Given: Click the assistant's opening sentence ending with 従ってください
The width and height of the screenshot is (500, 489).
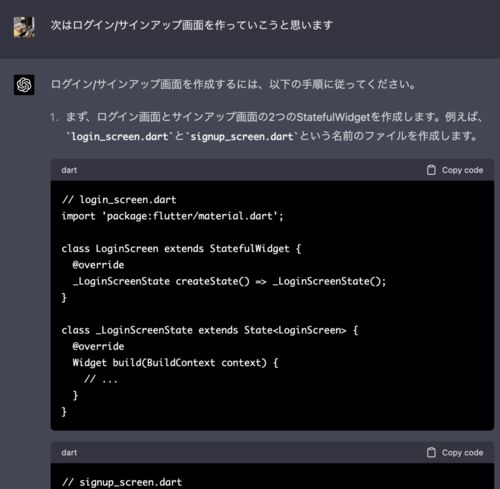Looking at the screenshot, I should point(233,84).
